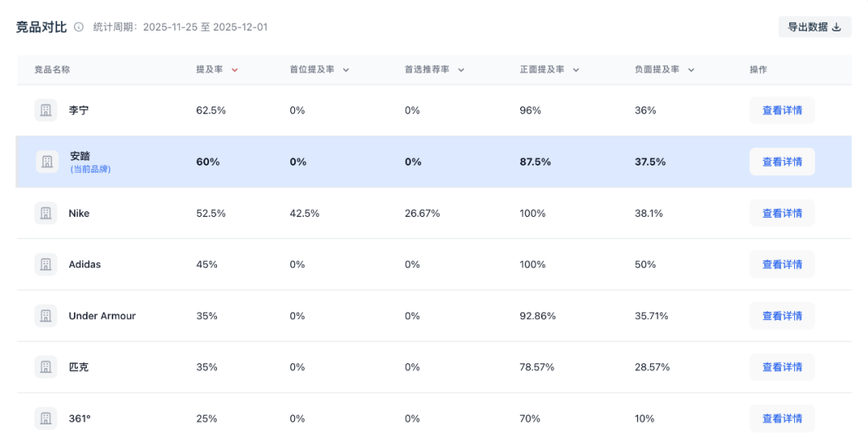Select the Adidas brand name

click(x=84, y=264)
